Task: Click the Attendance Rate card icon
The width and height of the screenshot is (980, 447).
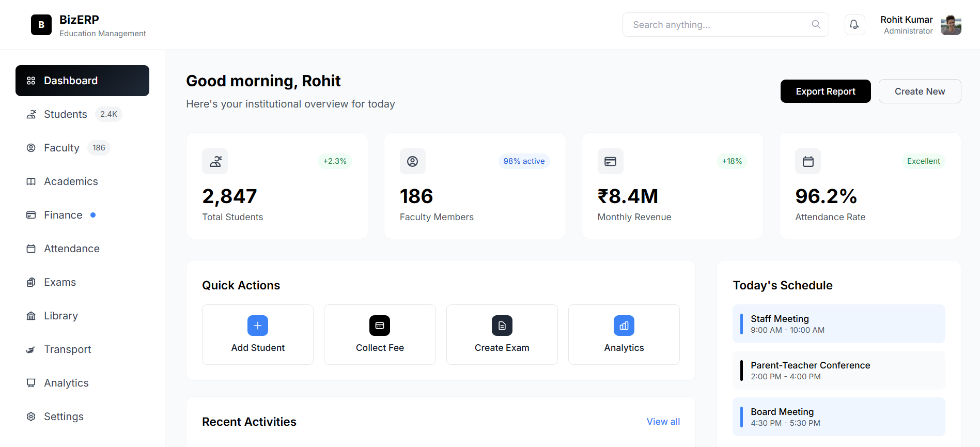Action: (x=808, y=161)
